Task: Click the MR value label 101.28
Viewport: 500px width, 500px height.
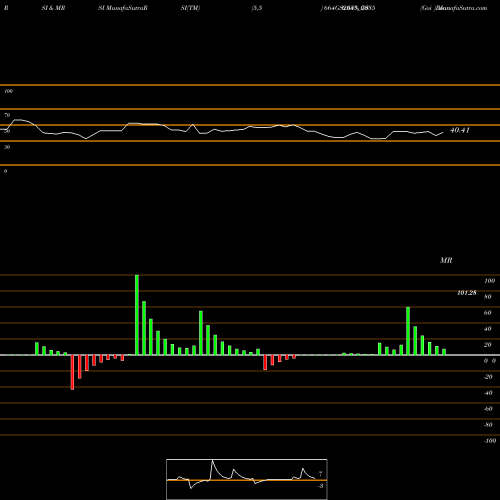Action: click(467, 293)
